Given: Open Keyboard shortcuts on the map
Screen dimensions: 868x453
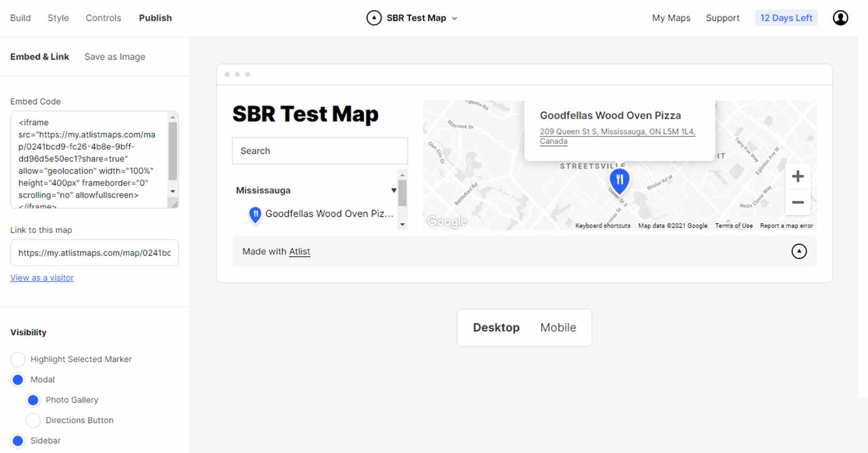Looking at the screenshot, I should (x=603, y=226).
